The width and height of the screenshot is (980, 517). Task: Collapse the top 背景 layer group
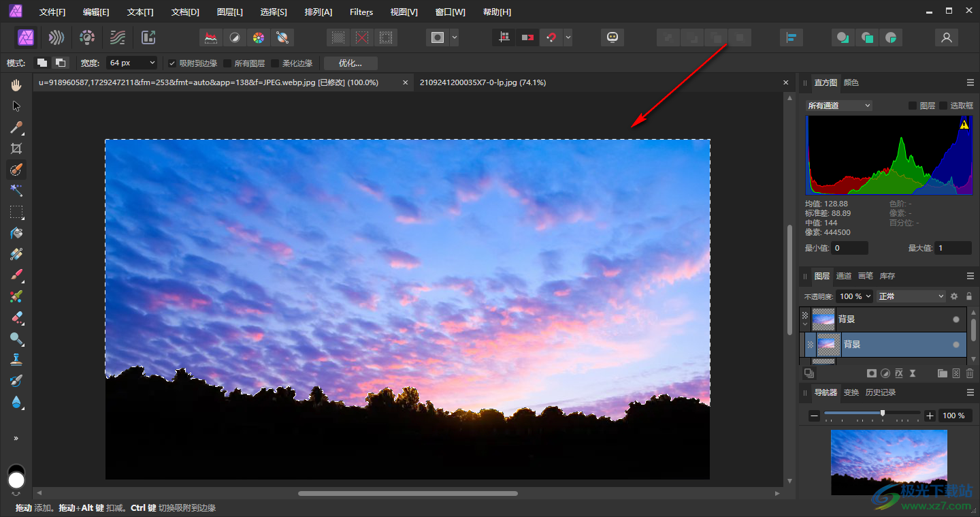[805, 324]
